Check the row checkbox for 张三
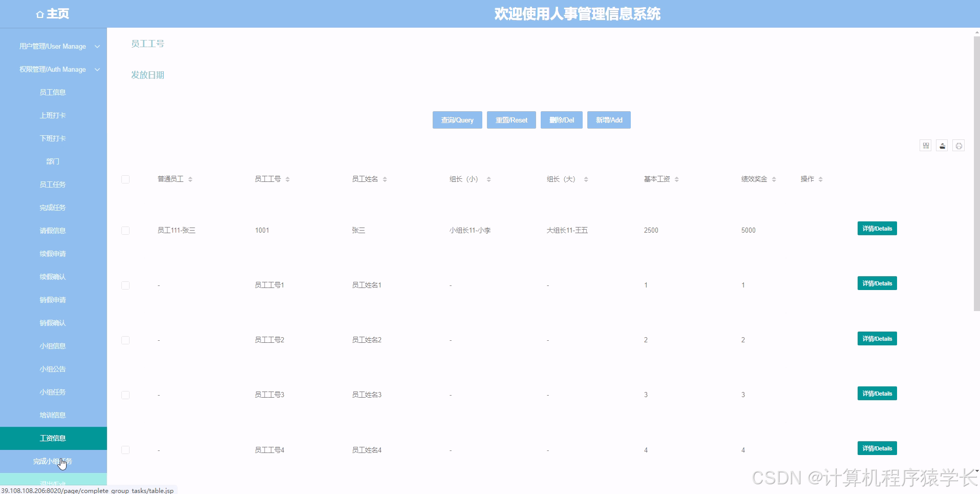The height and width of the screenshot is (494, 980). (x=125, y=230)
